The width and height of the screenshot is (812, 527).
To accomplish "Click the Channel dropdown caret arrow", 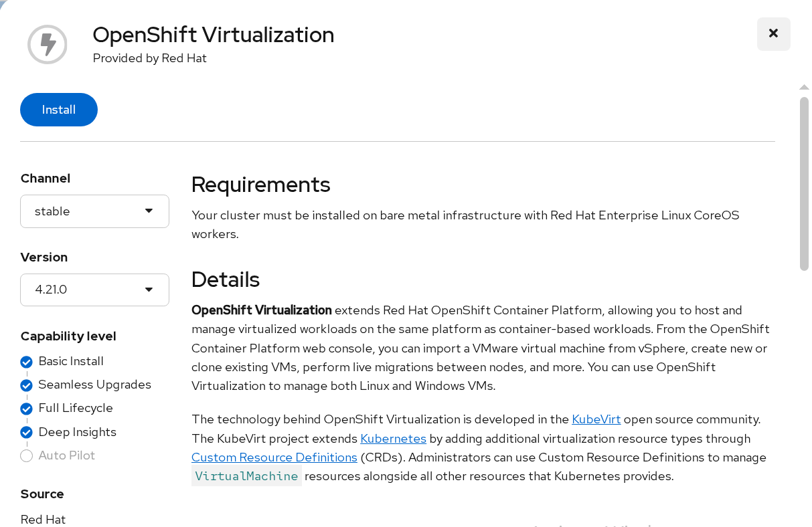I will pyautogui.click(x=149, y=211).
